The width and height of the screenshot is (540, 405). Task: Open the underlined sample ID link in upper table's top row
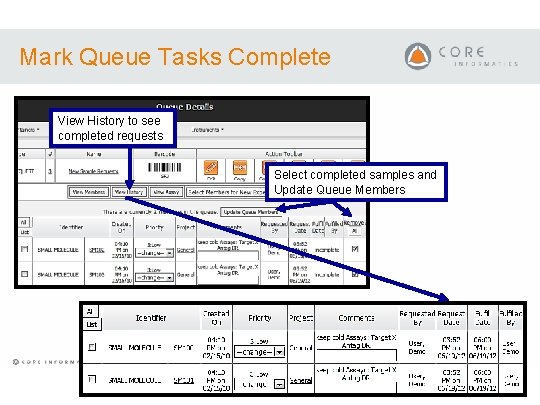tap(97, 250)
